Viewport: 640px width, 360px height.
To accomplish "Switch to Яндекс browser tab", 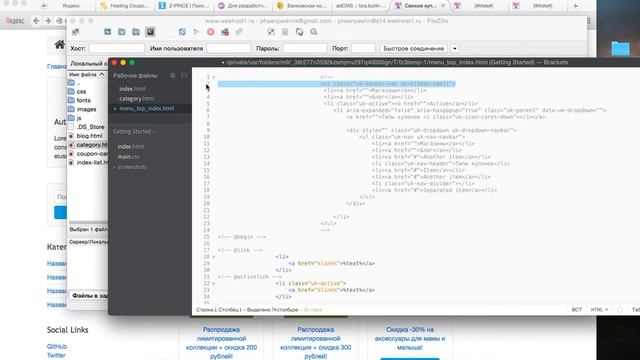I will tap(66, 6).
